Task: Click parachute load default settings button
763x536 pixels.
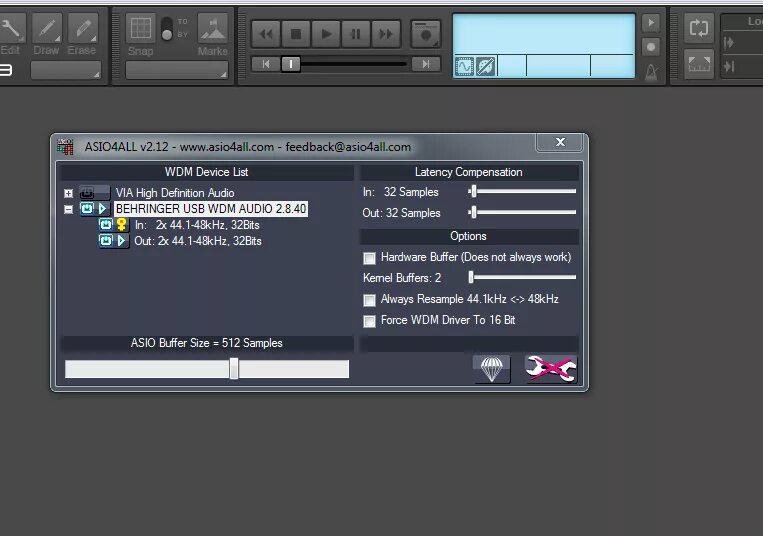Action: click(x=491, y=369)
